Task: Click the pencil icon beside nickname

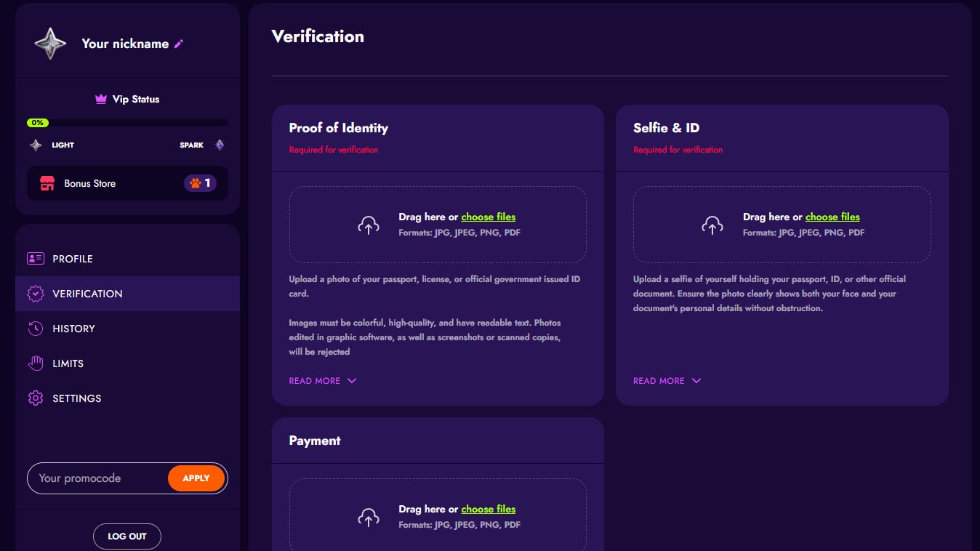Action: click(179, 44)
